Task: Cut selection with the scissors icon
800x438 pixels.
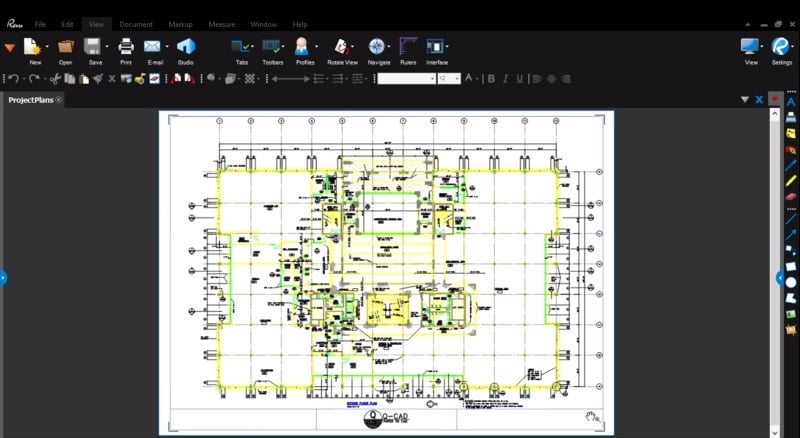Action: point(56,79)
